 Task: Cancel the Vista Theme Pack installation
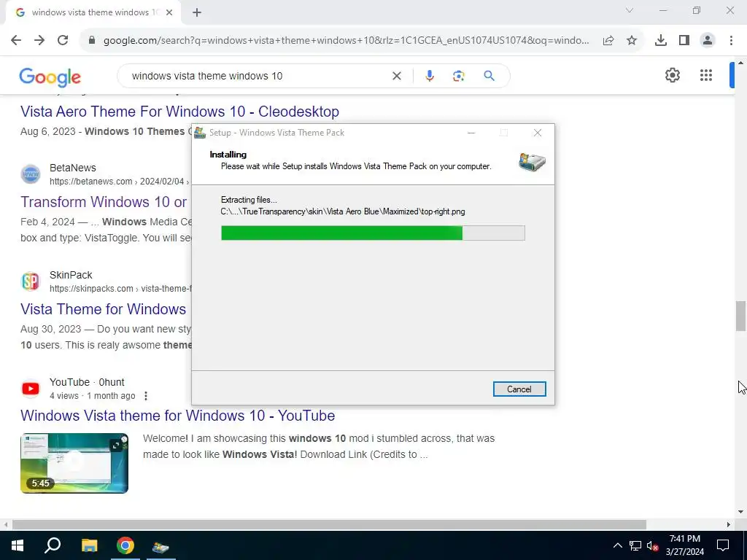[519, 389]
